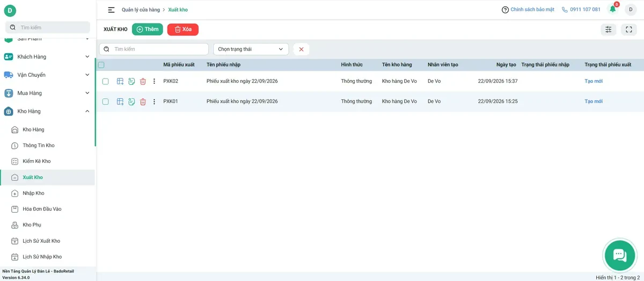The height and width of the screenshot is (281, 644).
Task: Click the phone icon near 0911 107 081
Action: [565, 10]
